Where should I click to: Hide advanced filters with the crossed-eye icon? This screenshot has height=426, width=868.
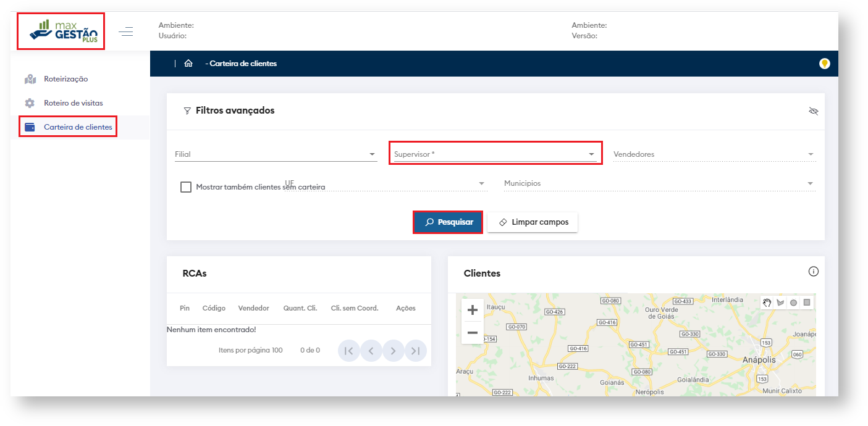point(813,111)
